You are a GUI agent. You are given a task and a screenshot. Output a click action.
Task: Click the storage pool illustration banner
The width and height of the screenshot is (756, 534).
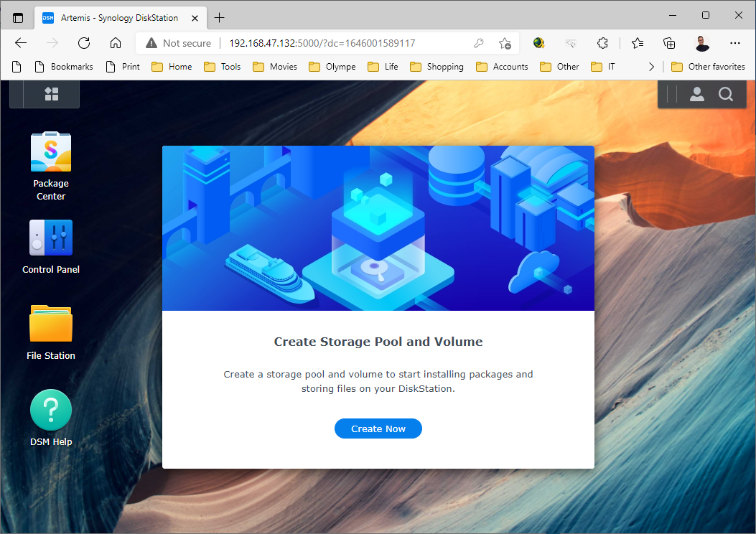[x=378, y=228]
